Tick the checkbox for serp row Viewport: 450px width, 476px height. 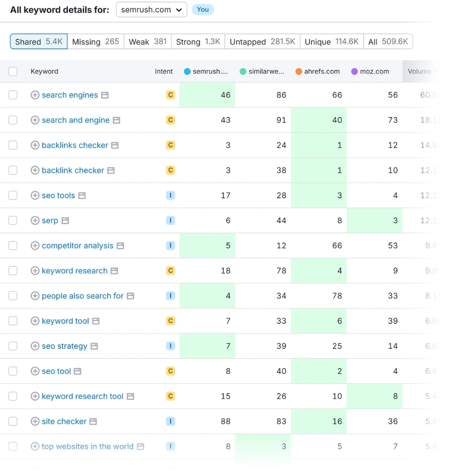click(x=13, y=220)
